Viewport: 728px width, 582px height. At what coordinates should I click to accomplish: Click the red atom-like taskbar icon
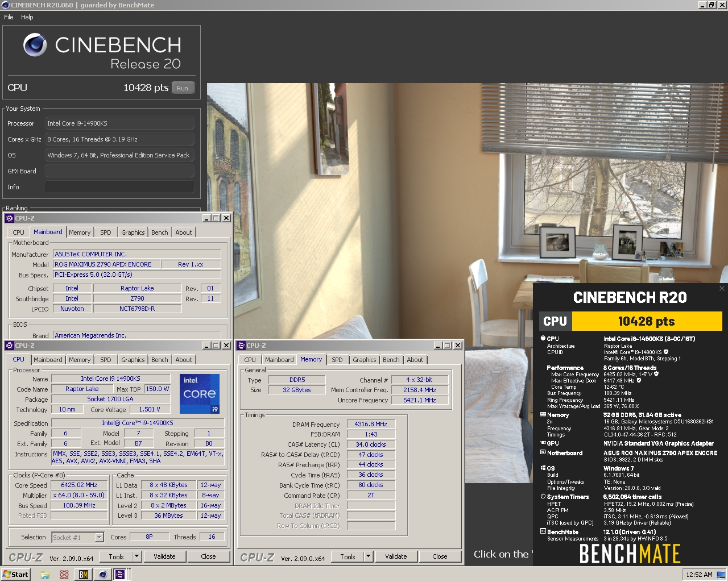click(64, 575)
